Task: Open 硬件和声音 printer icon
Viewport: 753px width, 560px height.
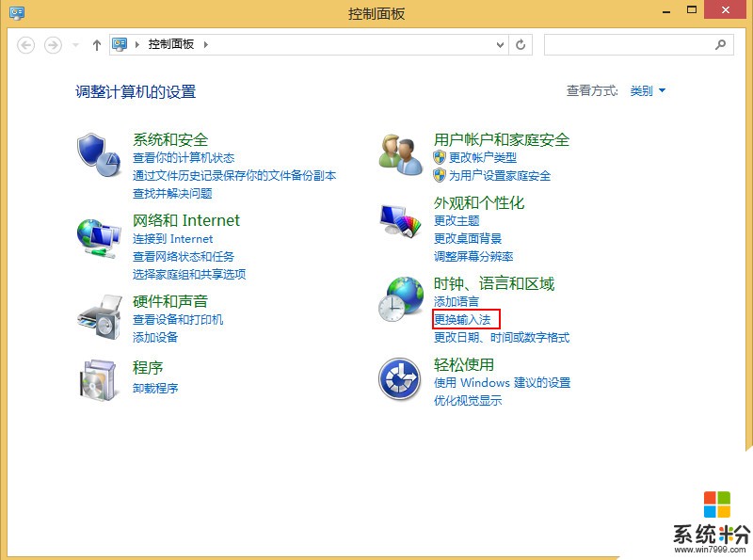Action: 100,317
